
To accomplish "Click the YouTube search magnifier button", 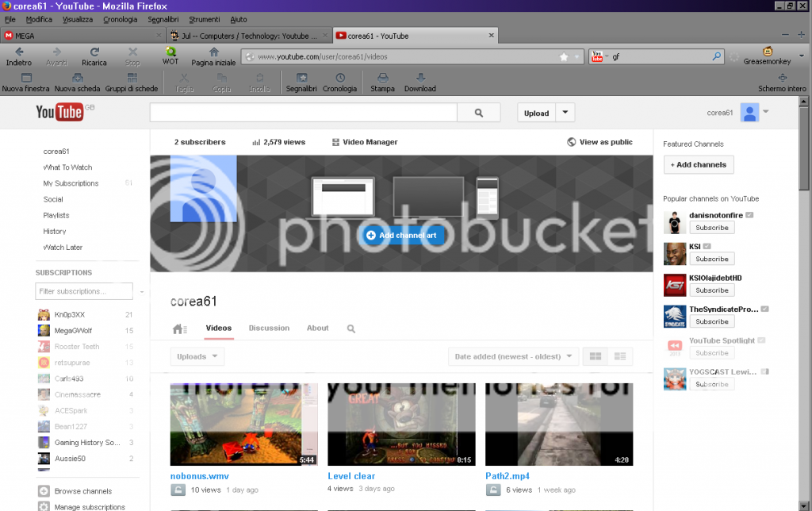I will point(479,113).
